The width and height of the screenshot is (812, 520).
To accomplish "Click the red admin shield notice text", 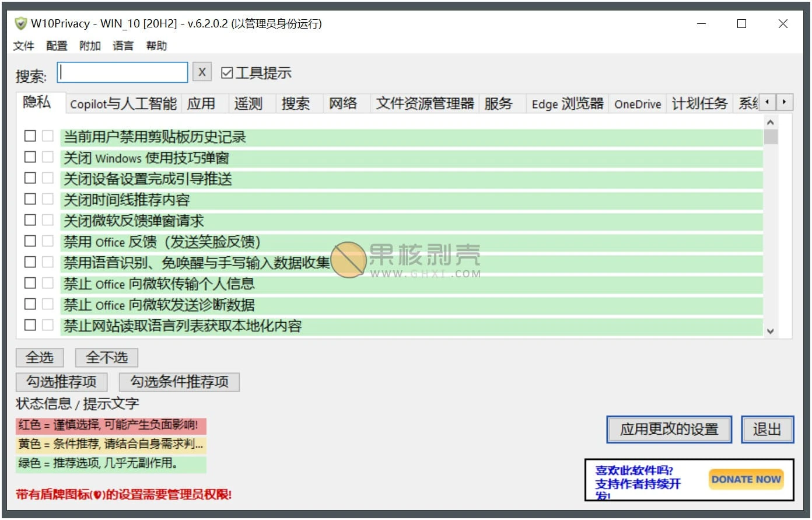I will (x=124, y=495).
